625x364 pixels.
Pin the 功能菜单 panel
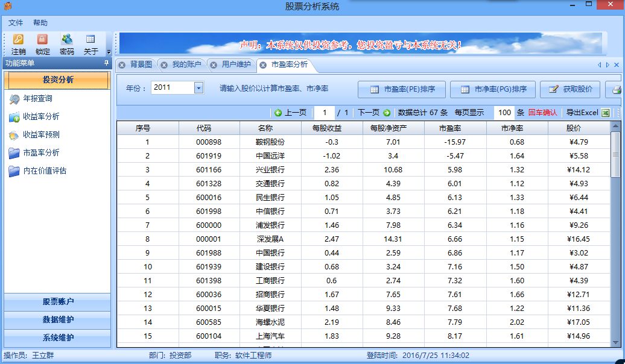pos(106,63)
